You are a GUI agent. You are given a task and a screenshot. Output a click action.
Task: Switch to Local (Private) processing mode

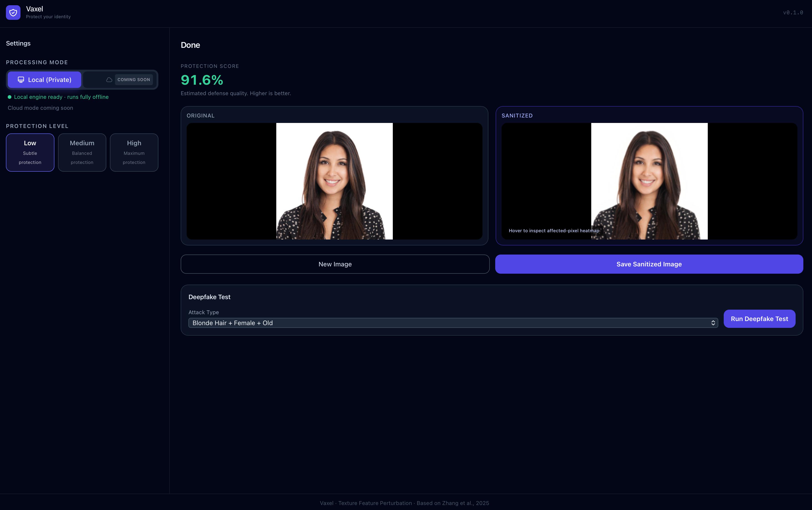[x=45, y=80]
